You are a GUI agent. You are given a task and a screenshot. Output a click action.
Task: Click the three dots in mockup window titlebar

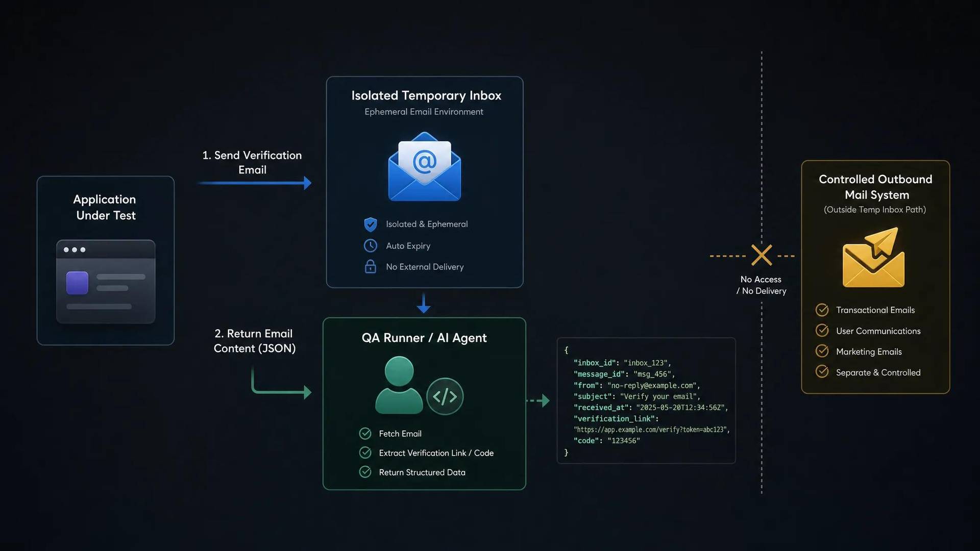tap(75, 249)
